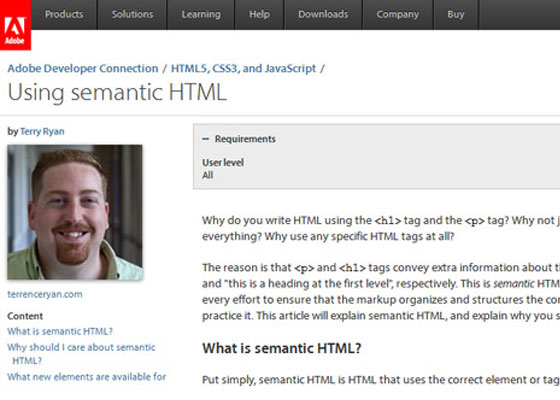The width and height of the screenshot is (560, 400).
Task: Open the Learning menu
Action: 201,14
